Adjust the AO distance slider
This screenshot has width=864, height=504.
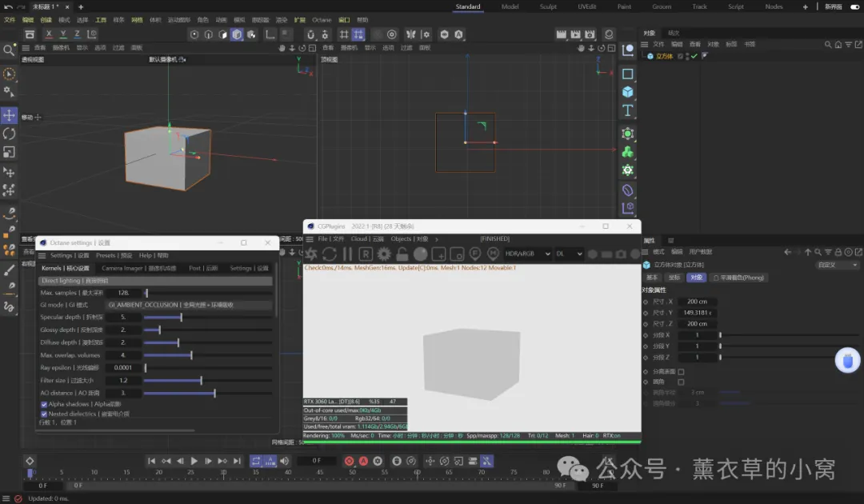pyautogui.click(x=208, y=394)
